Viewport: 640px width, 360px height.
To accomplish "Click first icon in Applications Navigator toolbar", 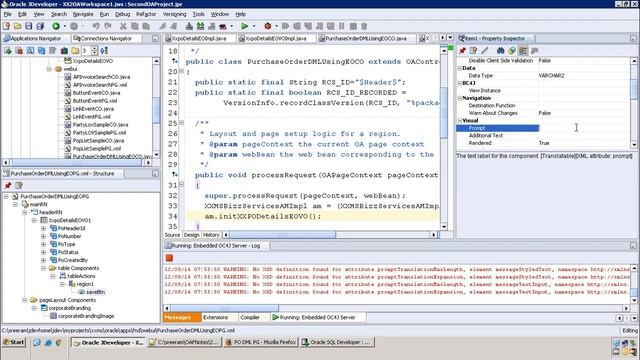I will [x=8, y=51].
